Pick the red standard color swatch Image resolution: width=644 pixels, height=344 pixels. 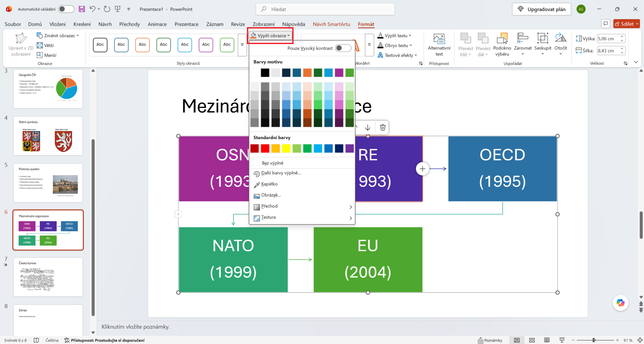[x=265, y=148]
